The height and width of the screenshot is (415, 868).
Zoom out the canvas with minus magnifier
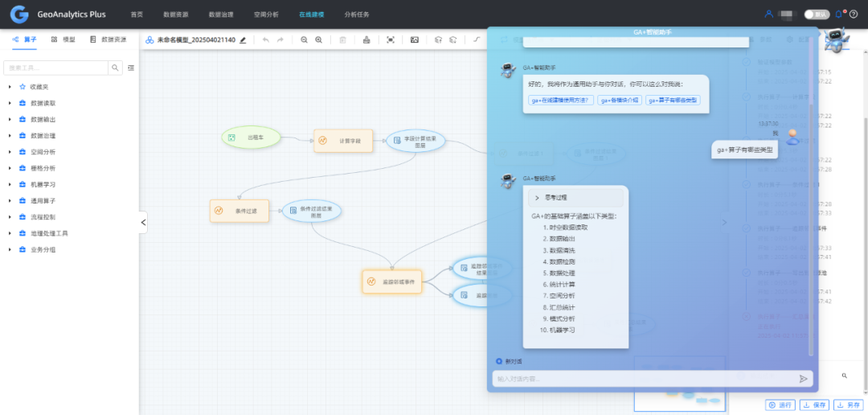click(x=304, y=40)
